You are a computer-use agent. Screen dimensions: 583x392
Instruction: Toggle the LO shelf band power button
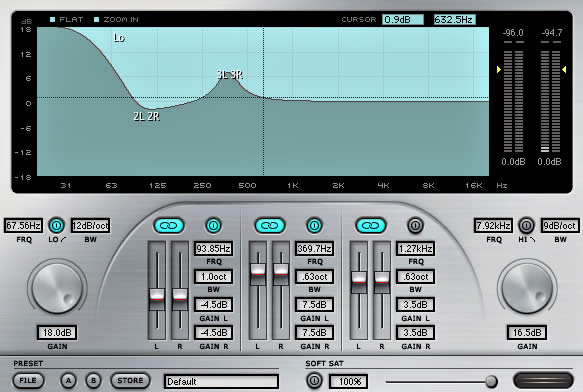tap(57, 225)
